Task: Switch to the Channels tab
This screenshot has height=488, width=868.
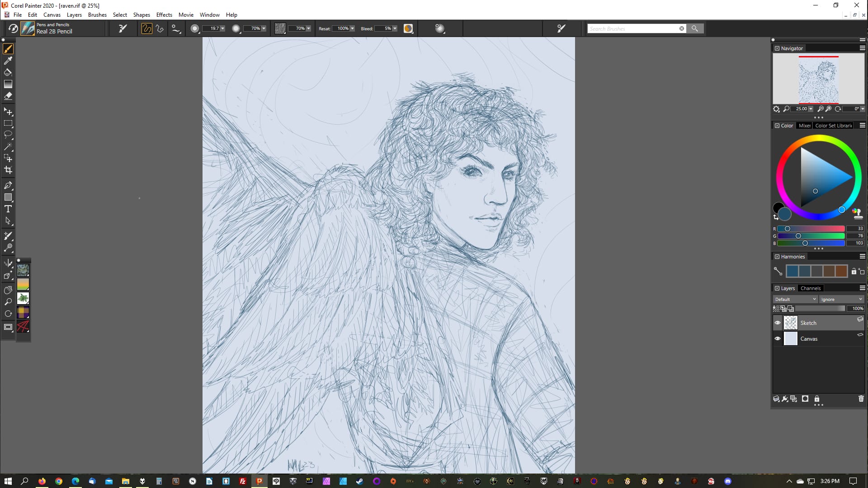Action: coord(810,288)
